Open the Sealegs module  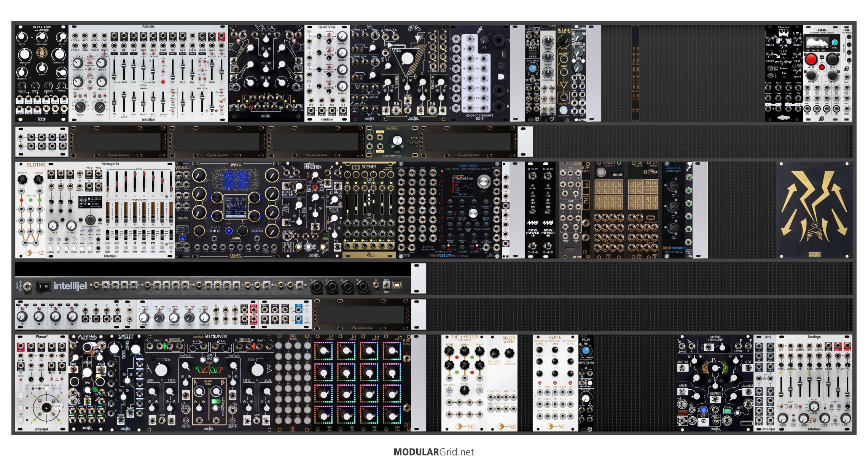click(814, 383)
